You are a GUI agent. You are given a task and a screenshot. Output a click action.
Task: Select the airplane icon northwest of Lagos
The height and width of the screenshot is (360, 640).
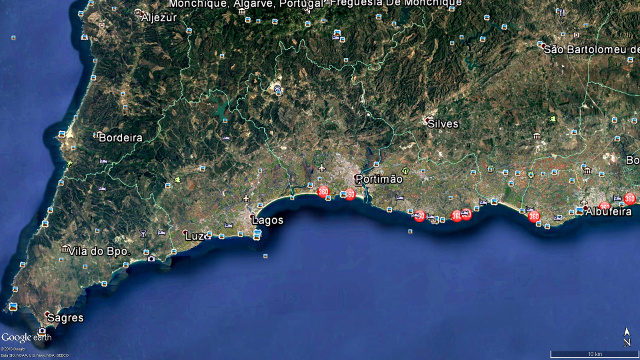click(246, 199)
